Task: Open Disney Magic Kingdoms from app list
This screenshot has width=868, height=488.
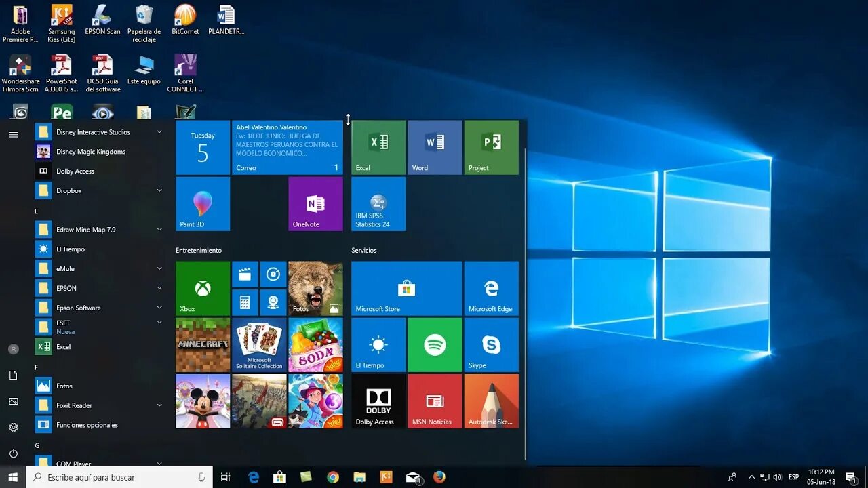Action: click(100, 152)
